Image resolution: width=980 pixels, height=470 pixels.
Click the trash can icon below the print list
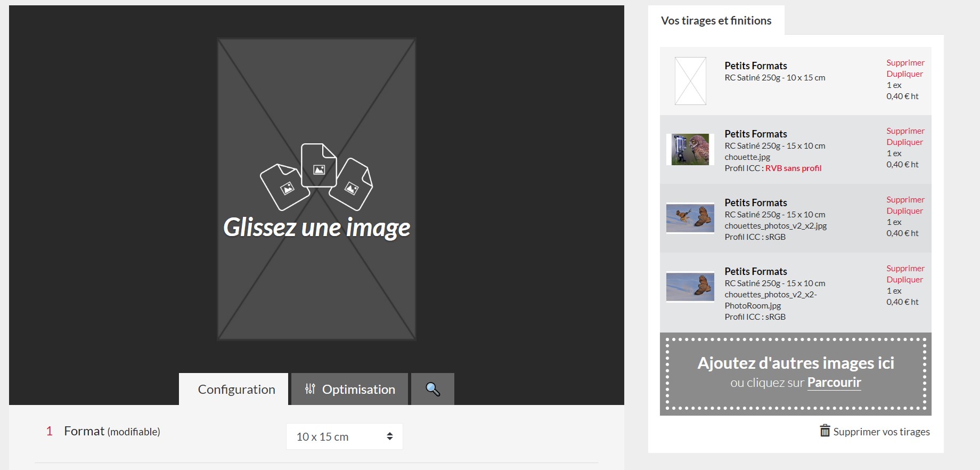[x=824, y=431]
